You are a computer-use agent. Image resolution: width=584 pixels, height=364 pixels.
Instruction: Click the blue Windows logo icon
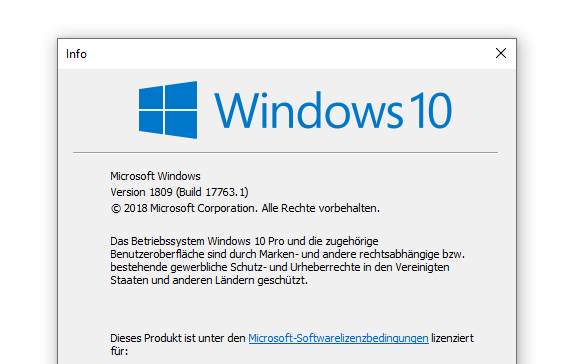pos(168,110)
